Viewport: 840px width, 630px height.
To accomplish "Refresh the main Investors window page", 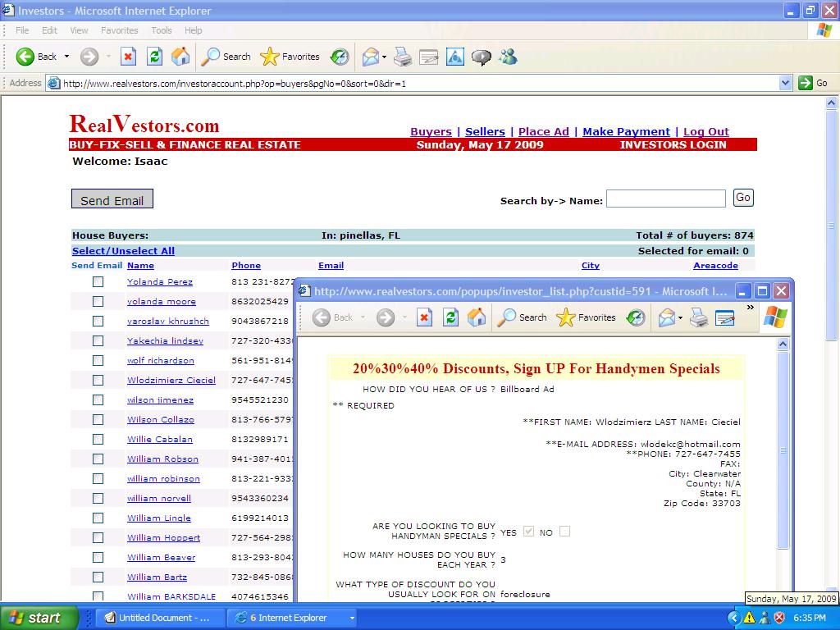I will (x=154, y=57).
